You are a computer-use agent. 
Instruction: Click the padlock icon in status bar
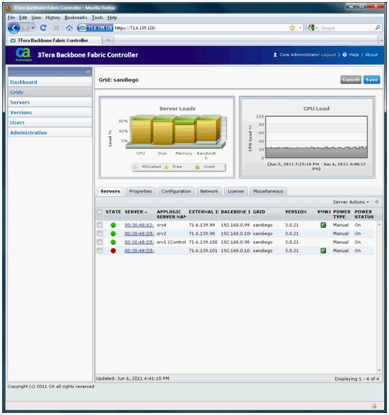click(374, 406)
